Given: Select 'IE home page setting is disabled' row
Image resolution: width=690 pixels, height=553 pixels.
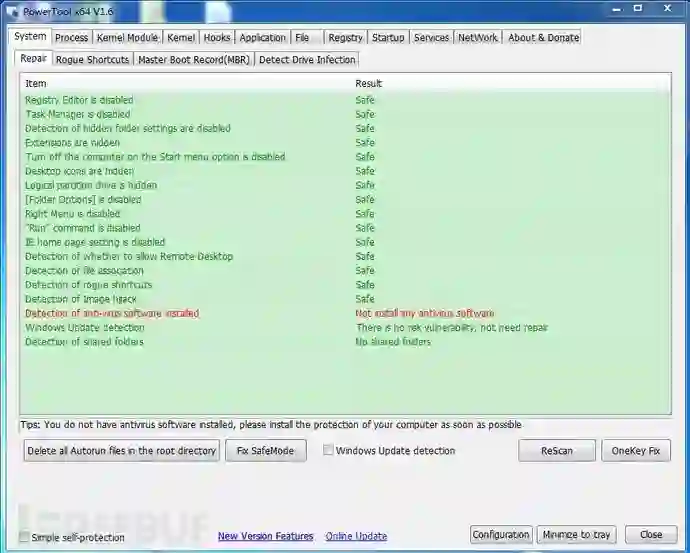Looking at the screenshot, I should tap(345, 242).
